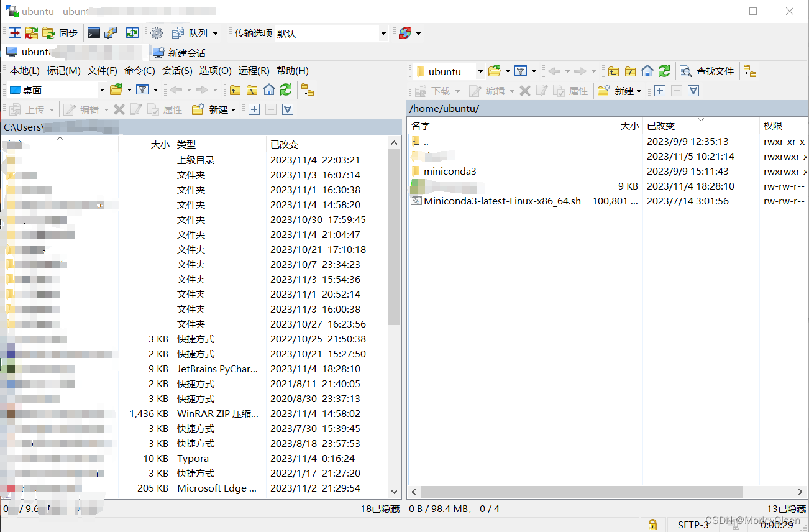The width and height of the screenshot is (809, 532).
Task: Click remote panel select files plus icon
Action: (660, 91)
